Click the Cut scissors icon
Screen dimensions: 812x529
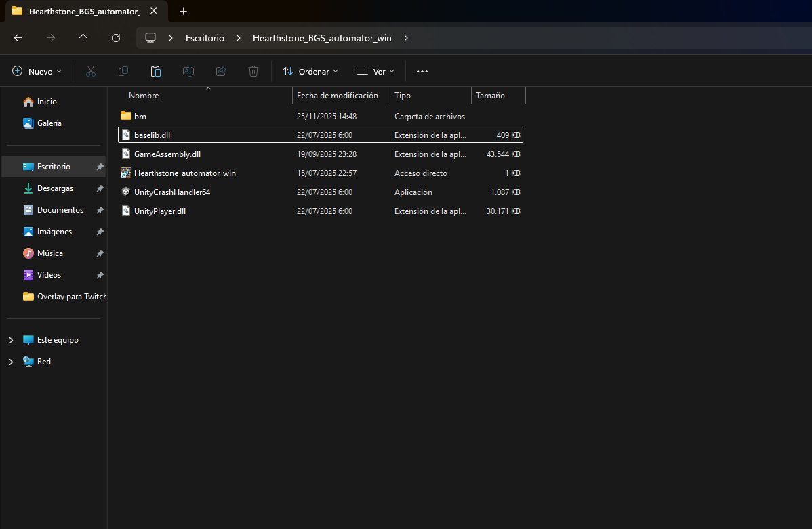[x=91, y=71]
